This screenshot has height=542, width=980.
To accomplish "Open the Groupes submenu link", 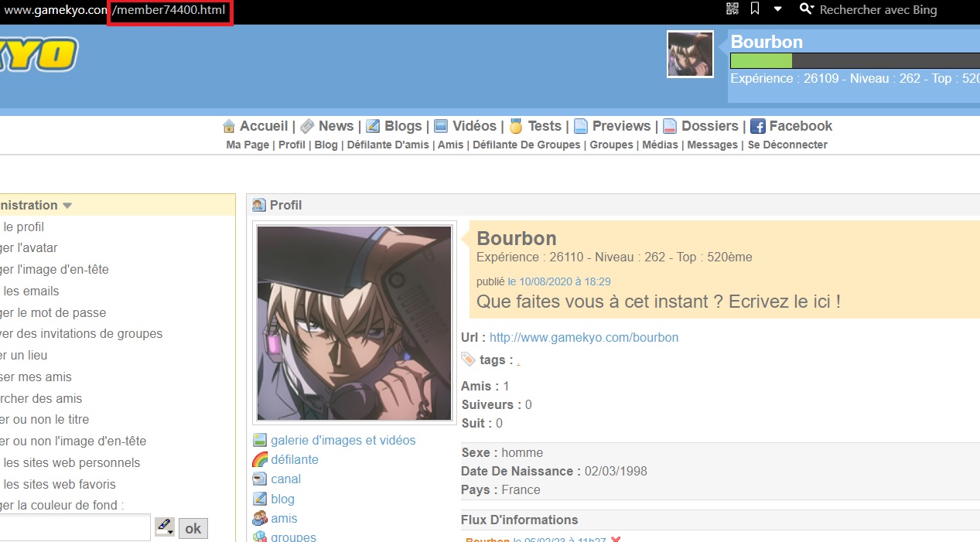I will [611, 145].
